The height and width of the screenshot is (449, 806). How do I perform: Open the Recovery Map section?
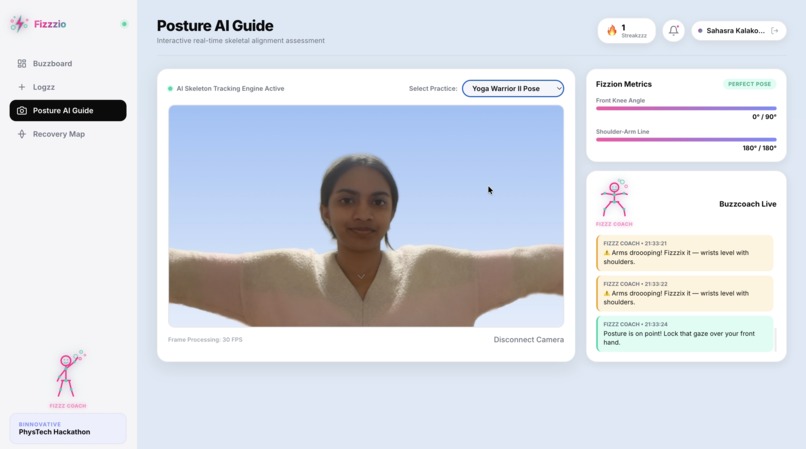pyautogui.click(x=68, y=134)
